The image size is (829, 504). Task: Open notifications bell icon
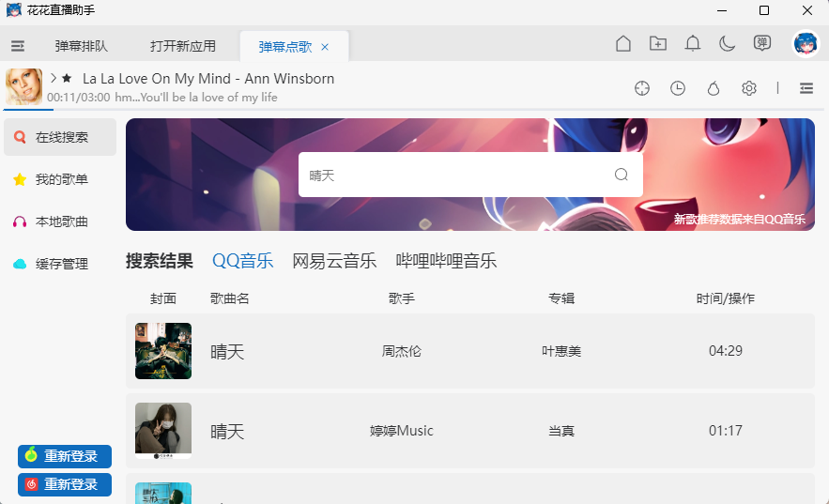coord(693,43)
